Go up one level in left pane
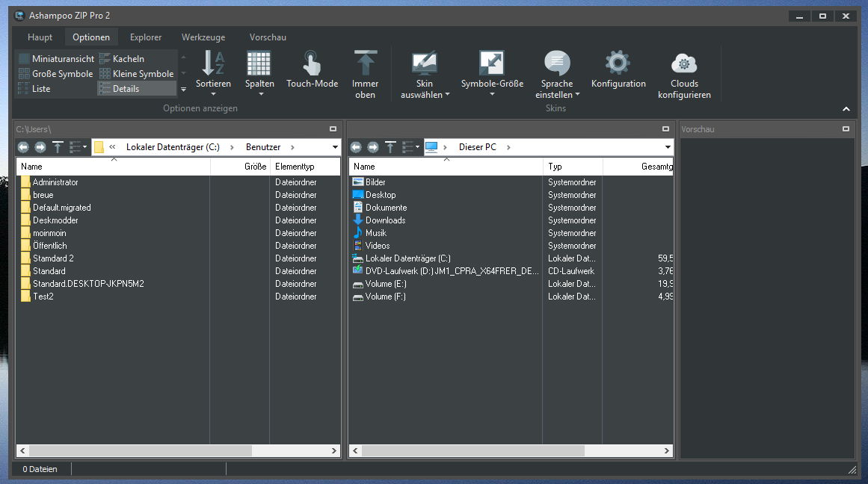868x484 pixels. (58, 147)
